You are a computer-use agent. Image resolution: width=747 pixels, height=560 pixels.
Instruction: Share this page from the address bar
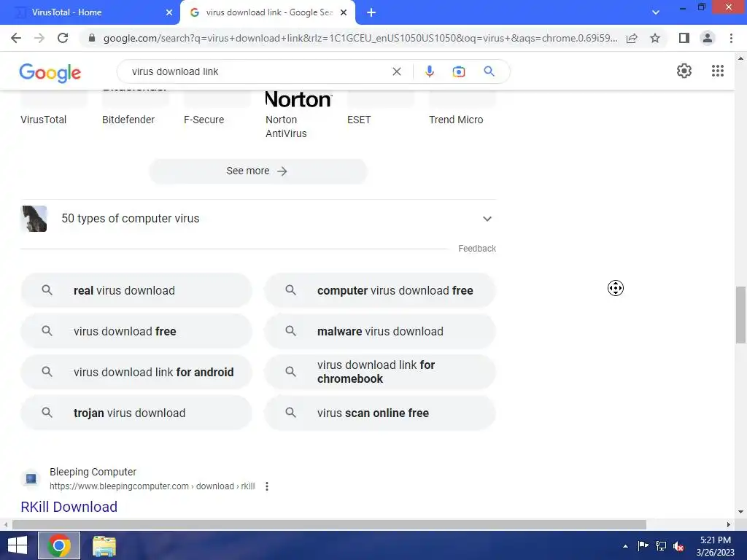632,38
